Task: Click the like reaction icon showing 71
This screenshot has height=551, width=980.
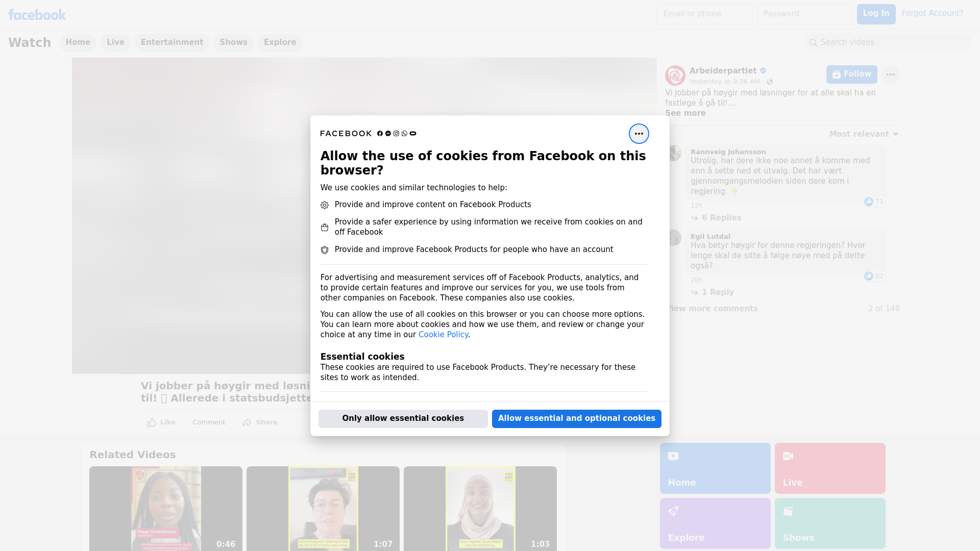Action: tap(868, 202)
